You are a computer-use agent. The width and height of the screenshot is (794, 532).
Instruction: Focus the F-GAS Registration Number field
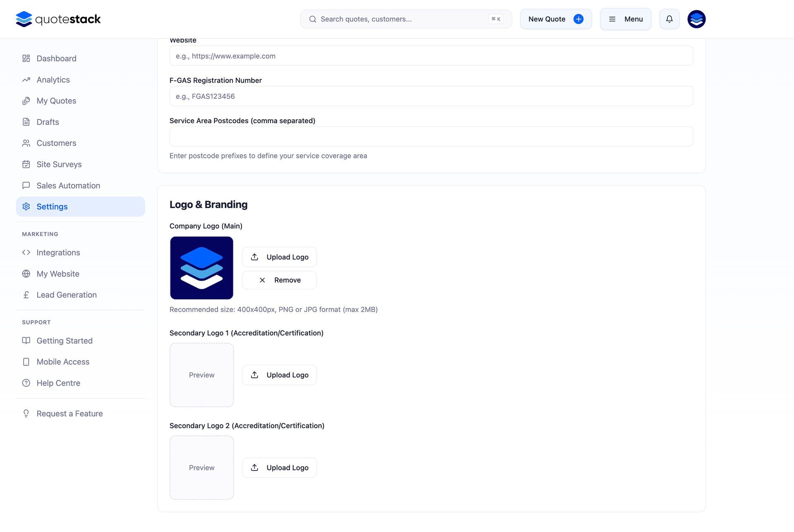pos(431,96)
